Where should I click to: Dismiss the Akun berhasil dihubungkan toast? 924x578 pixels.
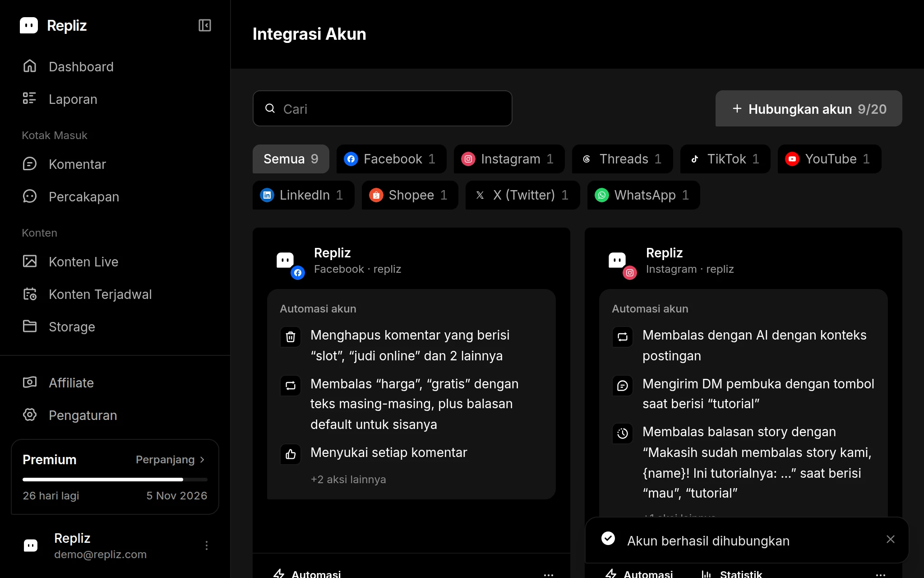tap(891, 539)
